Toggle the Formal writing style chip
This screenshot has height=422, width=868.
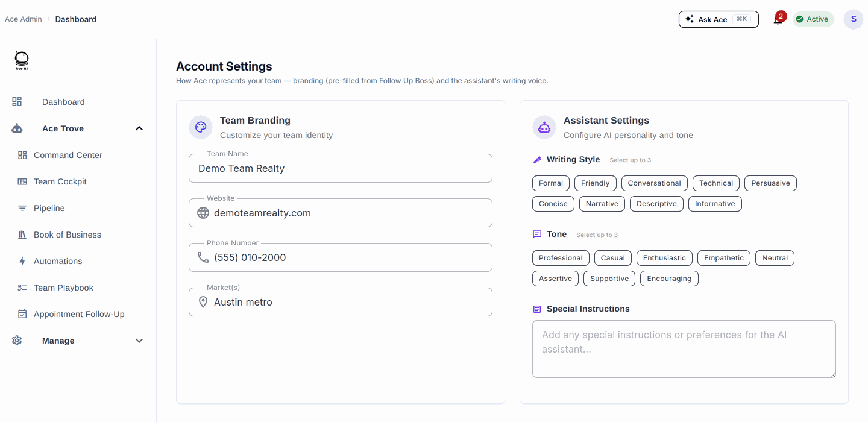point(551,183)
